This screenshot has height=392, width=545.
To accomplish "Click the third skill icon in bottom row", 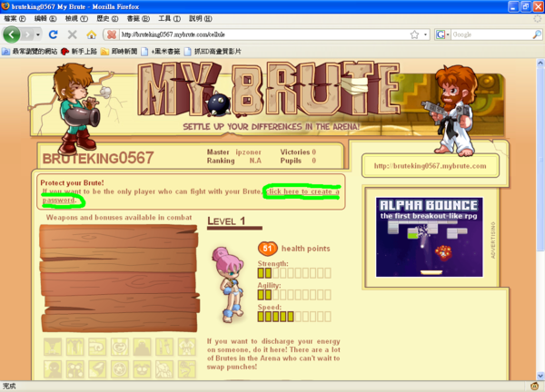I will click(x=97, y=368).
